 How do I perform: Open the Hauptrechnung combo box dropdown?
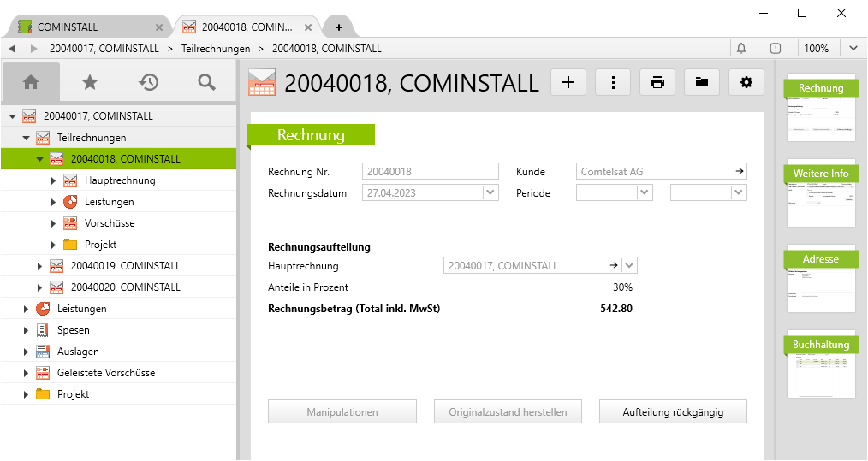(630, 266)
